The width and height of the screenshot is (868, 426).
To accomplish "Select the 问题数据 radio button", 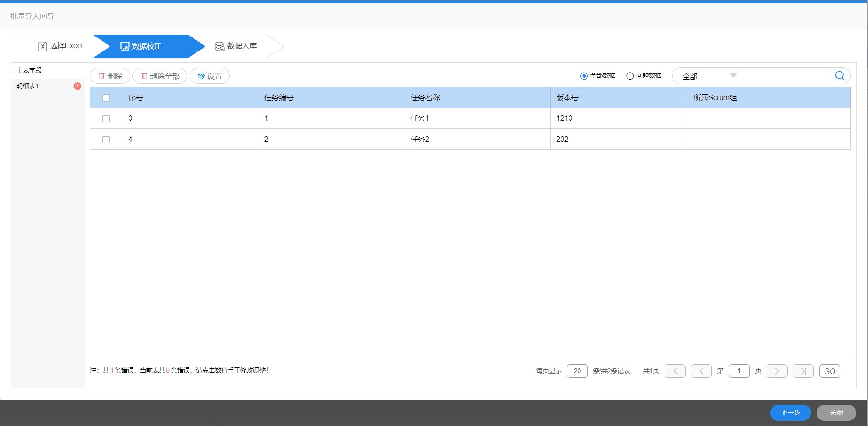I will [x=630, y=76].
